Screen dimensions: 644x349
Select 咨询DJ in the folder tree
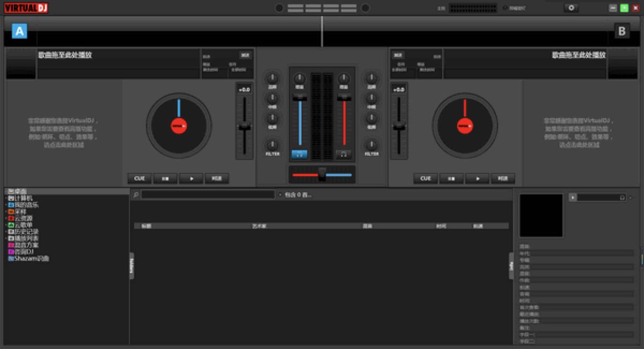[21, 251]
